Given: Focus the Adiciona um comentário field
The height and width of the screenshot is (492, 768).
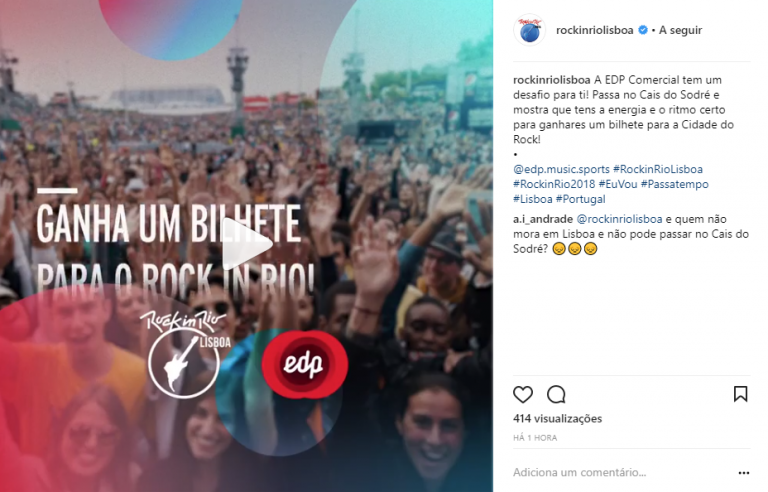Looking at the screenshot, I should coord(622,472).
